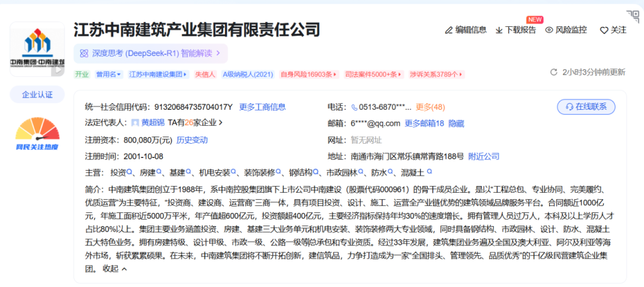Open 更多邮箱18 link
Viewport: 644px width, 287px height.
click(425, 124)
